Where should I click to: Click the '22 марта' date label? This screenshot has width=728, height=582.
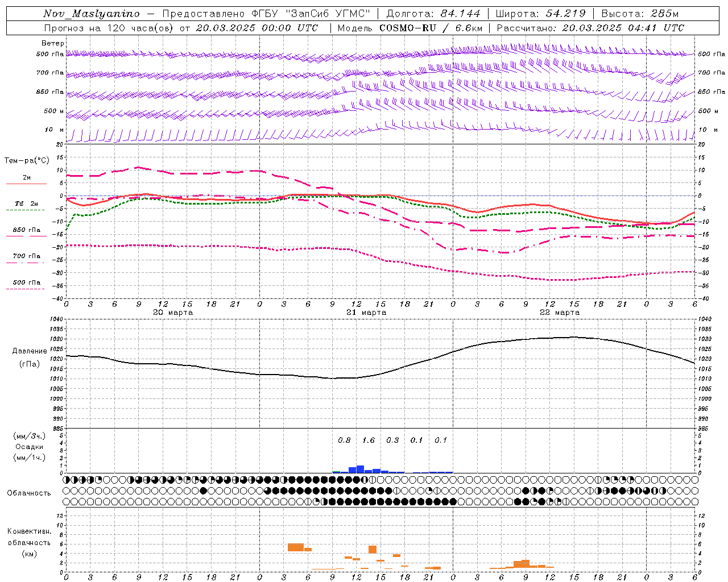tap(560, 313)
